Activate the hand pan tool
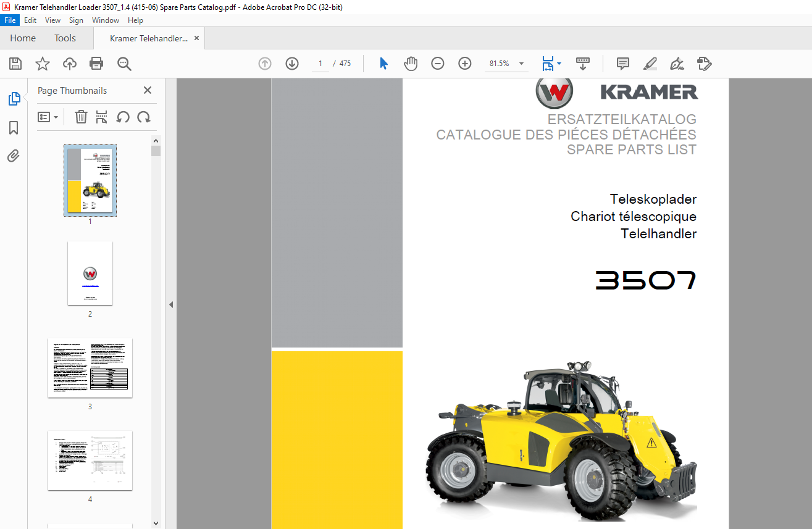Screen dimensions: 812x529 pos(411,64)
